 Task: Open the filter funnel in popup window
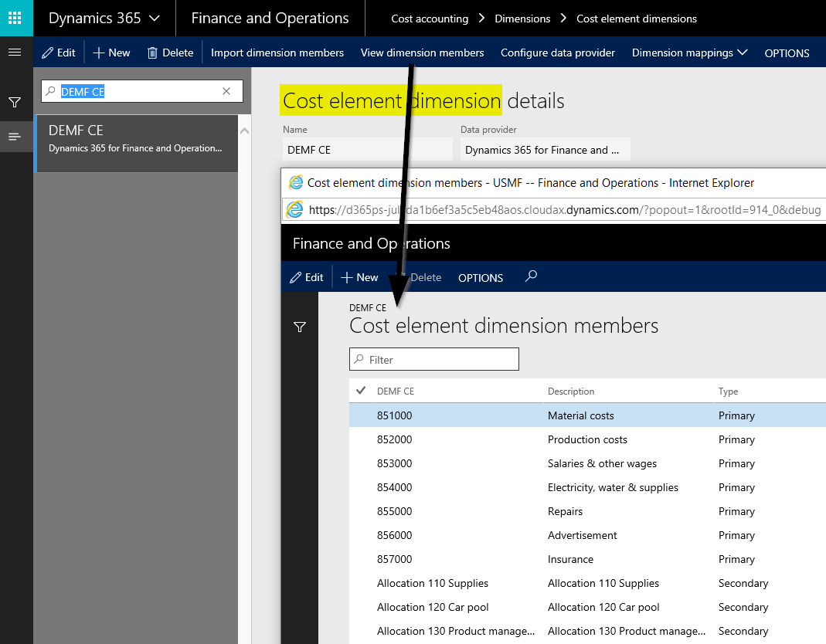(300, 327)
